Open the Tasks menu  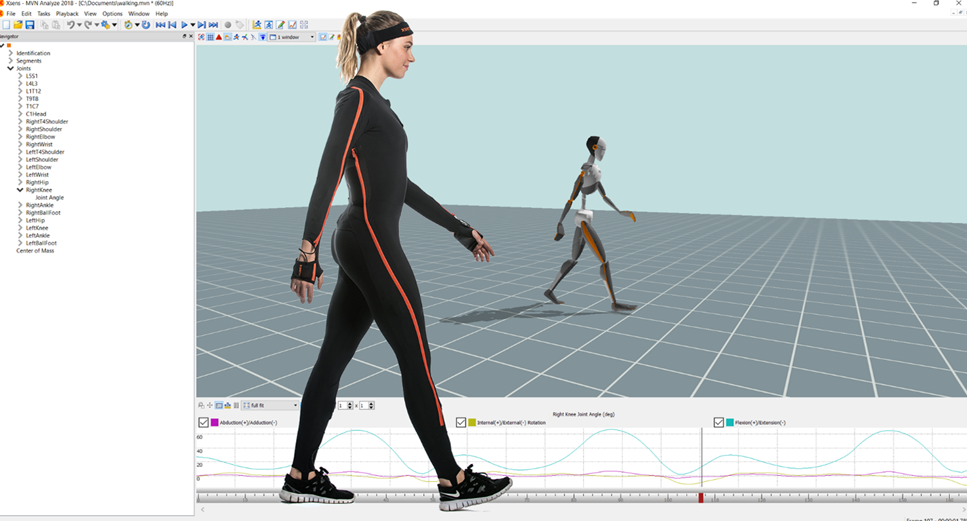point(44,14)
